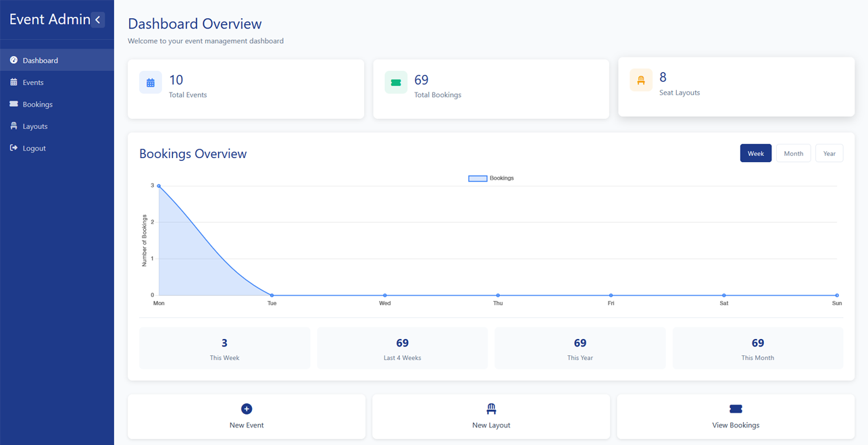Switch chart range to Year
The image size is (868, 445).
[829, 153]
